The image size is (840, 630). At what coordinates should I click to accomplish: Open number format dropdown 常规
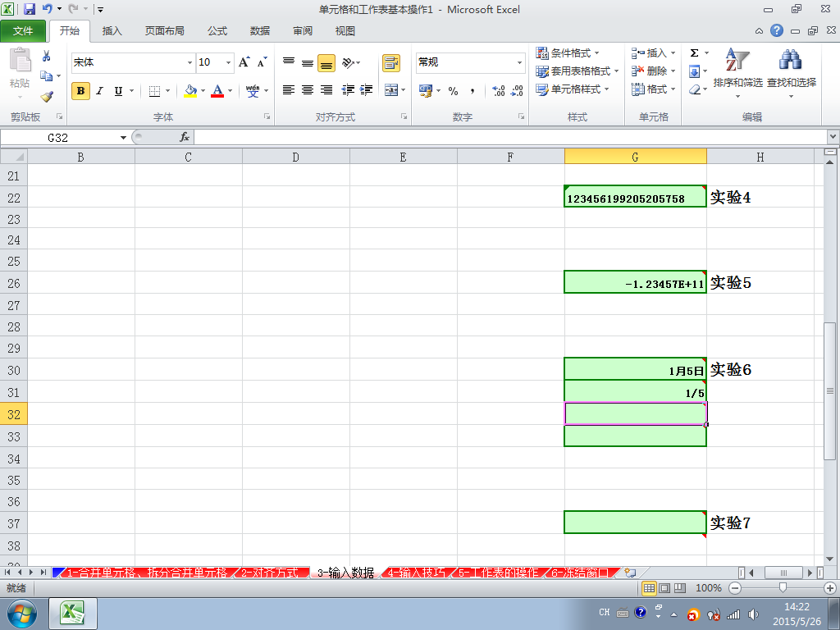tap(519, 62)
